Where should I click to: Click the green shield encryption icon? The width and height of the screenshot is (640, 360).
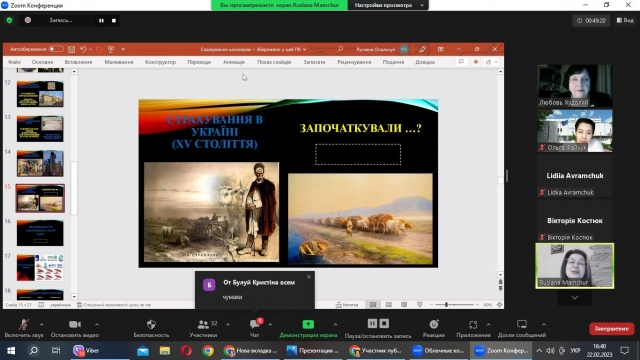coord(9,20)
